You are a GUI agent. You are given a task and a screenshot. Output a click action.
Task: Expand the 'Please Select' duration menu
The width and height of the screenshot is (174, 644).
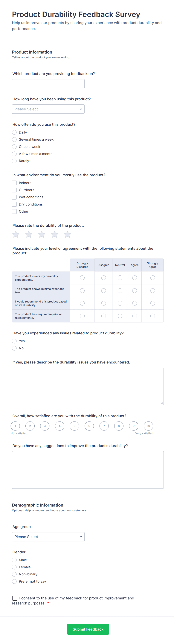click(48, 109)
